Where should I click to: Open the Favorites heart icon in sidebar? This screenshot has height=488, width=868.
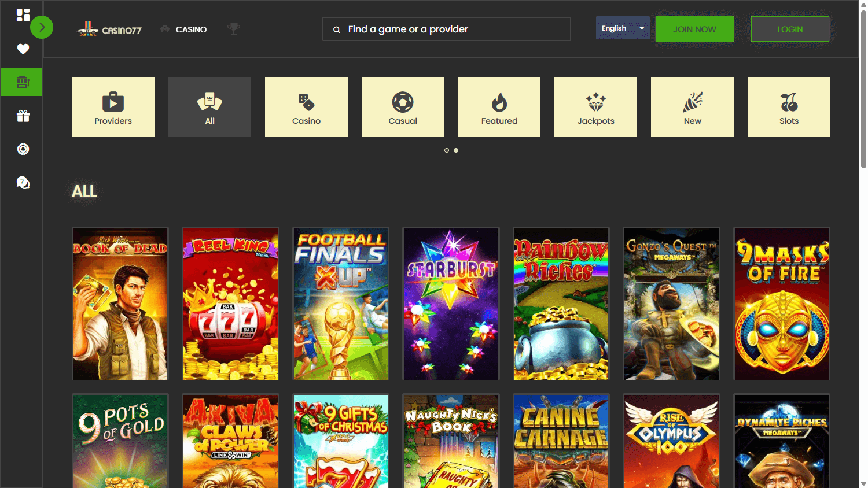click(23, 49)
